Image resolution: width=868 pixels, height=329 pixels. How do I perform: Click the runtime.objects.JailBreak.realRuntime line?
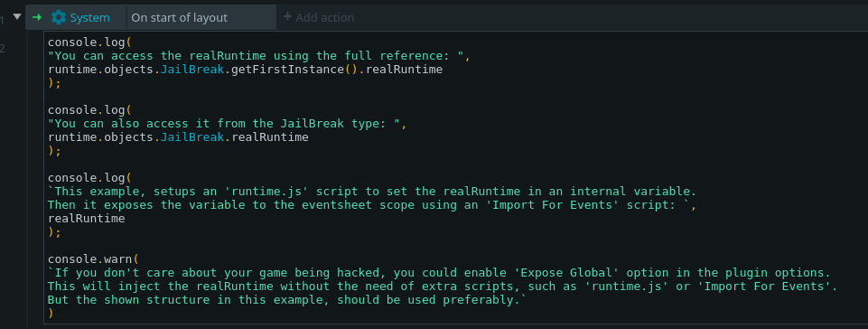click(178, 136)
